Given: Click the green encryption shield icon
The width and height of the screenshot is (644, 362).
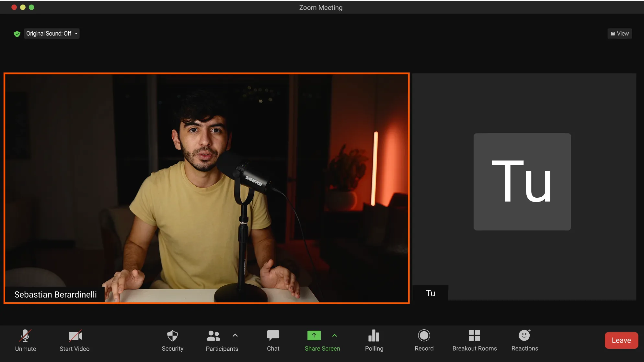Looking at the screenshot, I should coord(17,34).
